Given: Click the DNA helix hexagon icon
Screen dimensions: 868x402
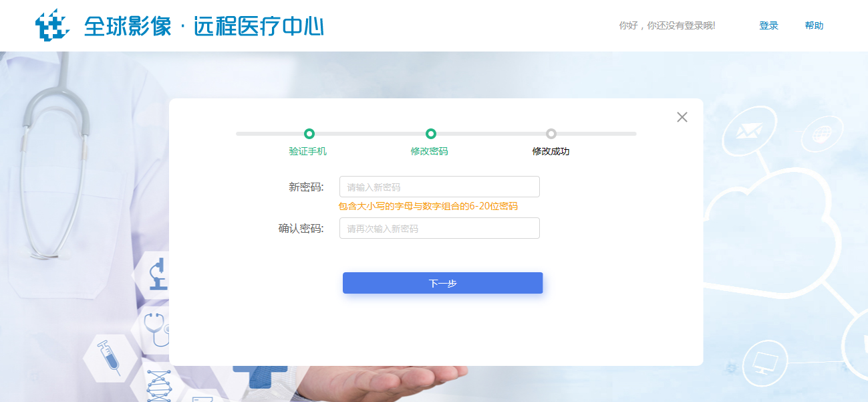Looking at the screenshot, I should point(158,385).
